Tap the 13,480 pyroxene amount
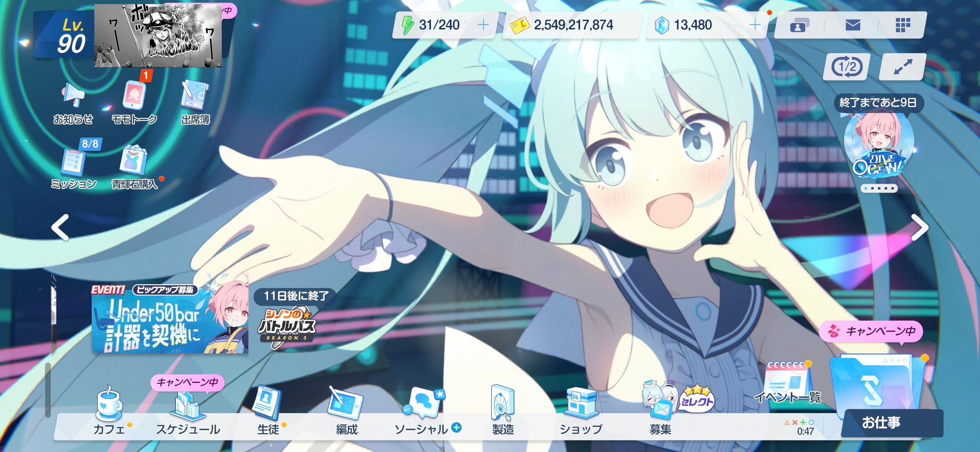The height and width of the screenshot is (452, 980). 693,25
